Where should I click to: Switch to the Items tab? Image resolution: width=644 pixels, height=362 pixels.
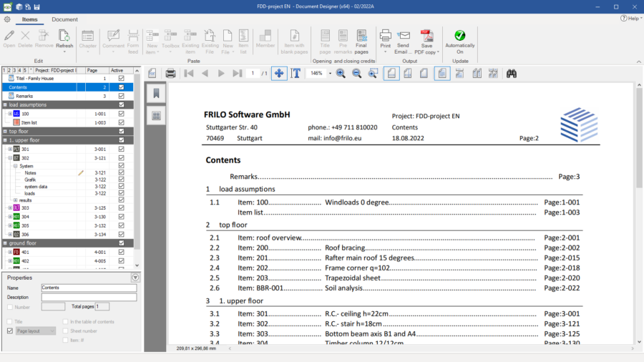click(x=29, y=19)
